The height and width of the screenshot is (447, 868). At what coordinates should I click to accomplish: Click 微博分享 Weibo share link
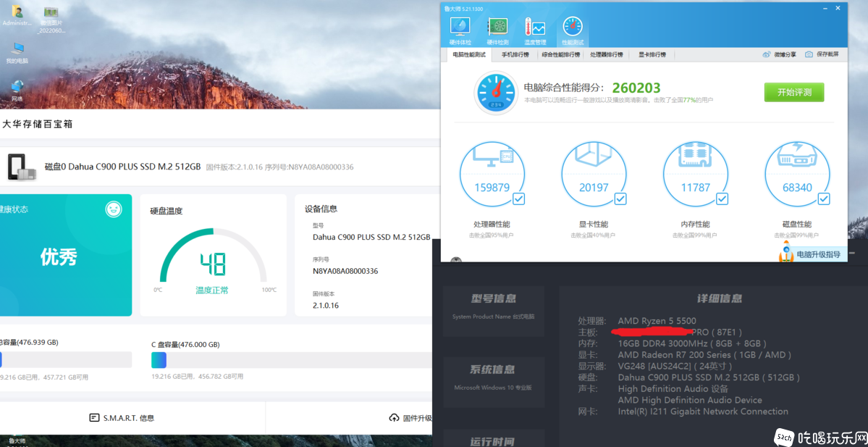(x=780, y=54)
